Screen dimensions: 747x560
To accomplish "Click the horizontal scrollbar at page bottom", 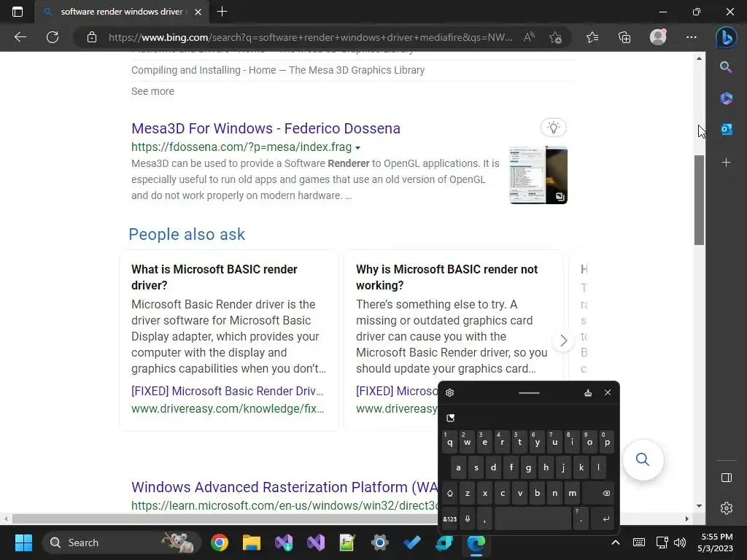I will pyautogui.click(x=347, y=518).
